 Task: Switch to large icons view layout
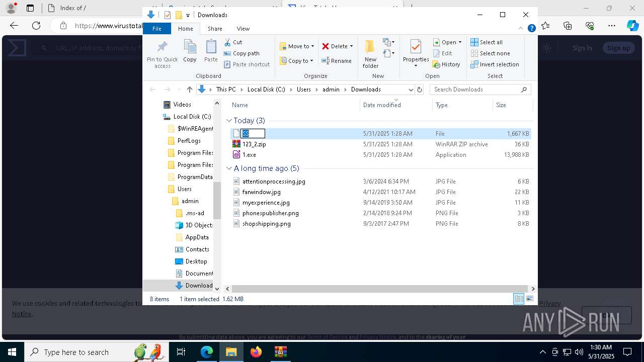click(x=529, y=299)
